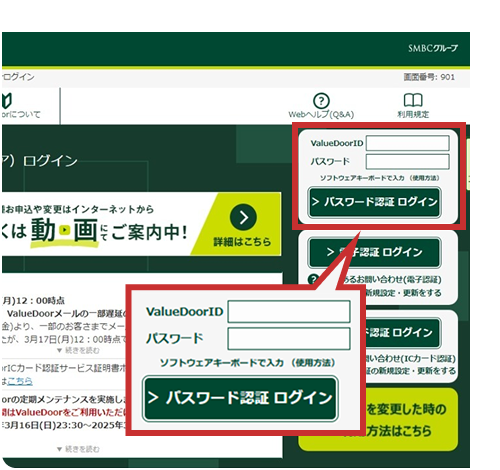Click the question mark icon beside お問い合わせ(電子認証)

point(313,279)
